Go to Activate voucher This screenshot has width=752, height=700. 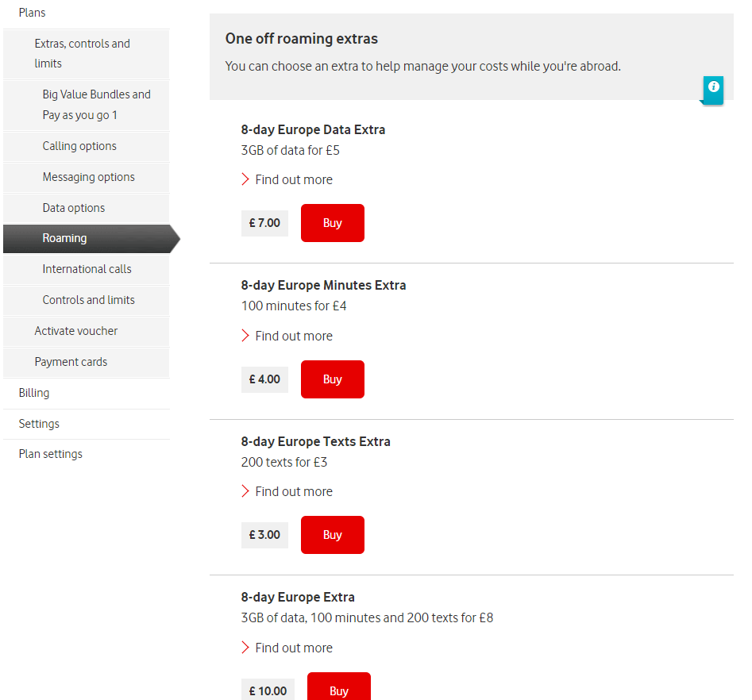75,331
